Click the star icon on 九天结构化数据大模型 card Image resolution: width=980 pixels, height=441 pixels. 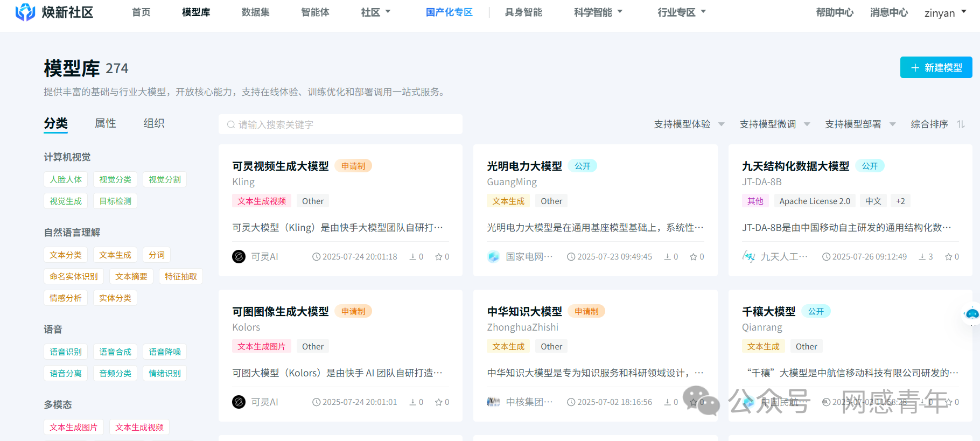(949, 257)
